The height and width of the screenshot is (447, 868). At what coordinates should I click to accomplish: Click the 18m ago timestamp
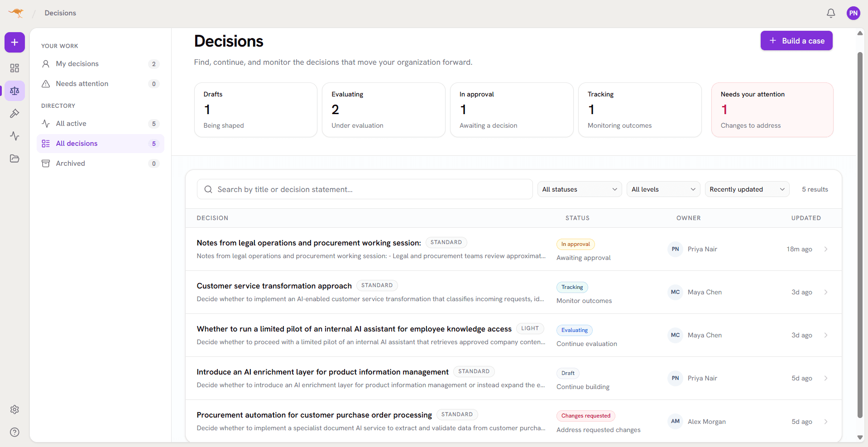click(x=799, y=249)
